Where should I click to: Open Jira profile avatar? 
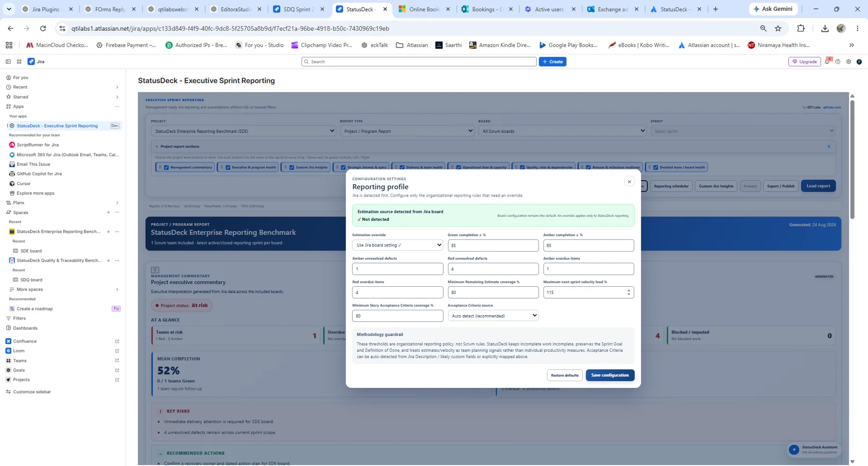[859, 62]
